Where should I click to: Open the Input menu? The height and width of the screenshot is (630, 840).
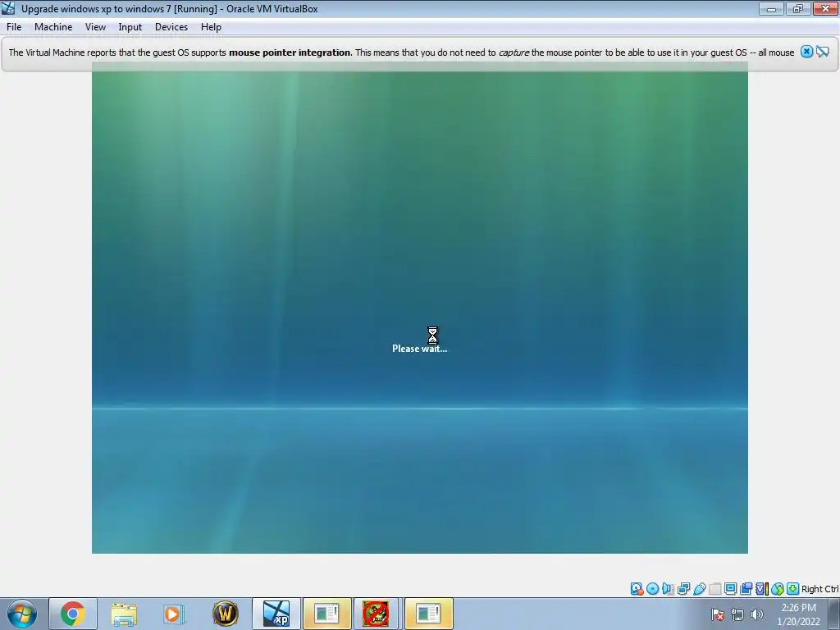(x=130, y=27)
